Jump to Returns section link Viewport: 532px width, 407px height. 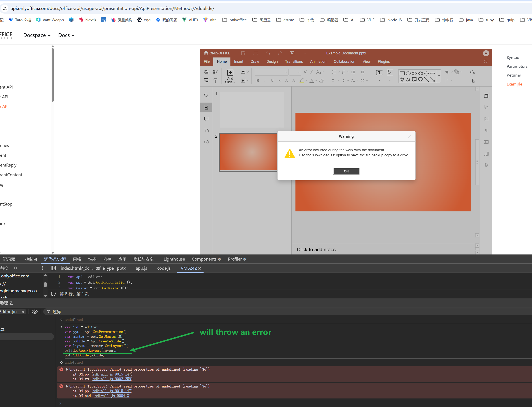click(x=514, y=75)
